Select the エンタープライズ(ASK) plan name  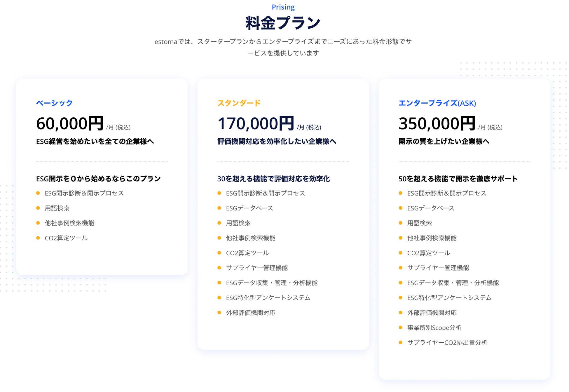[437, 103]
